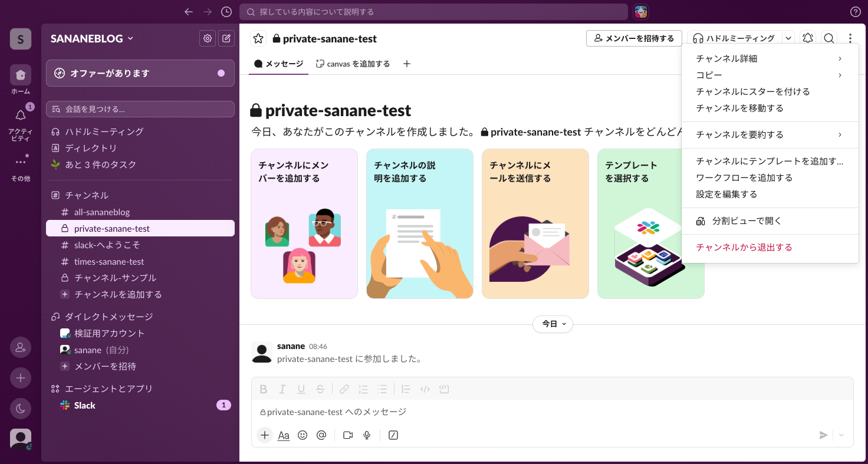Open the help question mark icon

coord(856,12)
